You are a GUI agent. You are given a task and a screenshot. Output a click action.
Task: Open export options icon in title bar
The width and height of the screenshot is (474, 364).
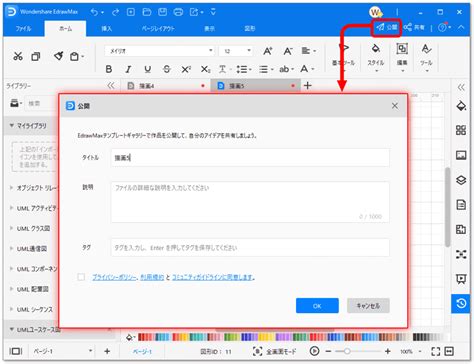coord(194,12)
